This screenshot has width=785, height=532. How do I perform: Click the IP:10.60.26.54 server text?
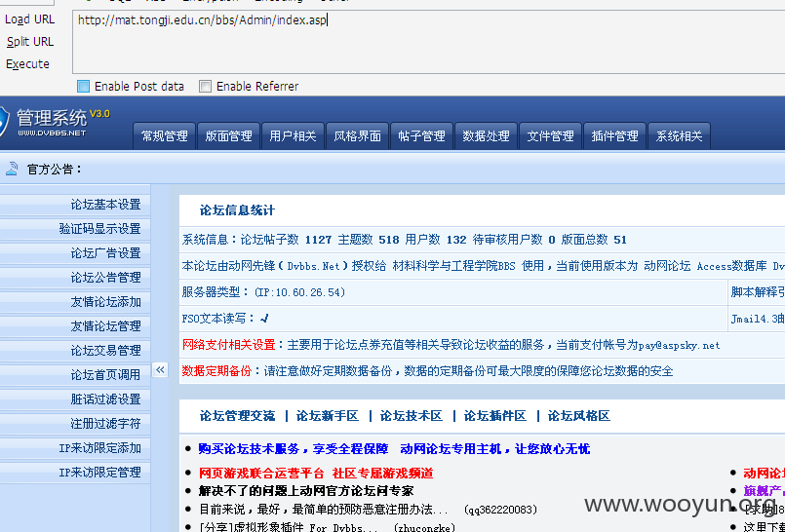(x=299, y=292)
